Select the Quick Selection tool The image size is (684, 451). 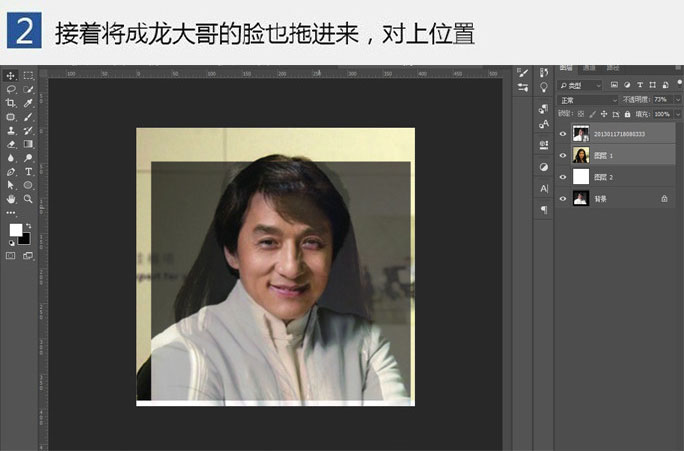pyautogui.click(x=28, y=89)
